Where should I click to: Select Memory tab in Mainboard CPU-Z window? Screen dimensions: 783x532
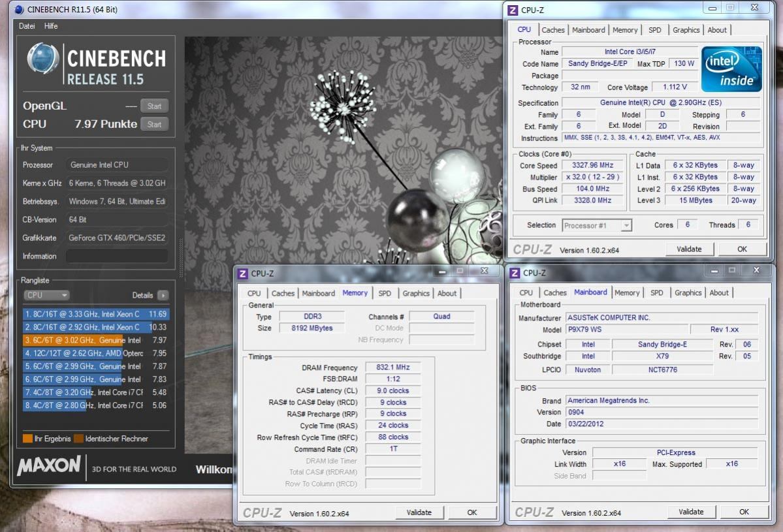(x=627, y=293)
